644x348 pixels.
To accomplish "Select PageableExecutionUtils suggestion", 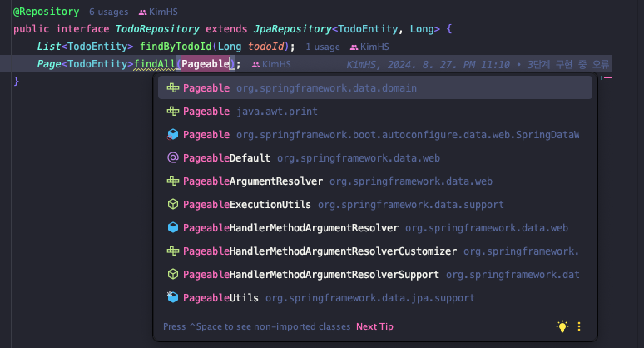I will click(x=375, y=205).
